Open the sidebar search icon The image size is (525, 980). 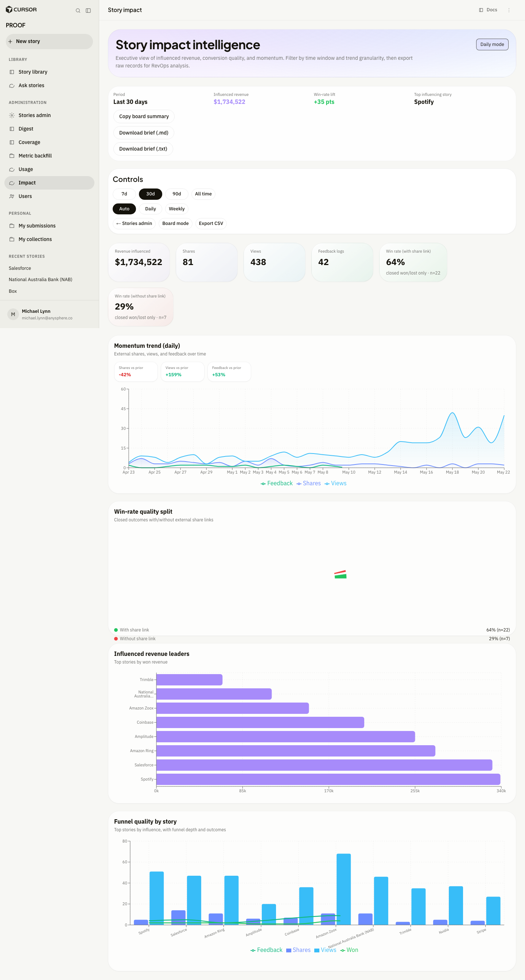pos(78,11)
